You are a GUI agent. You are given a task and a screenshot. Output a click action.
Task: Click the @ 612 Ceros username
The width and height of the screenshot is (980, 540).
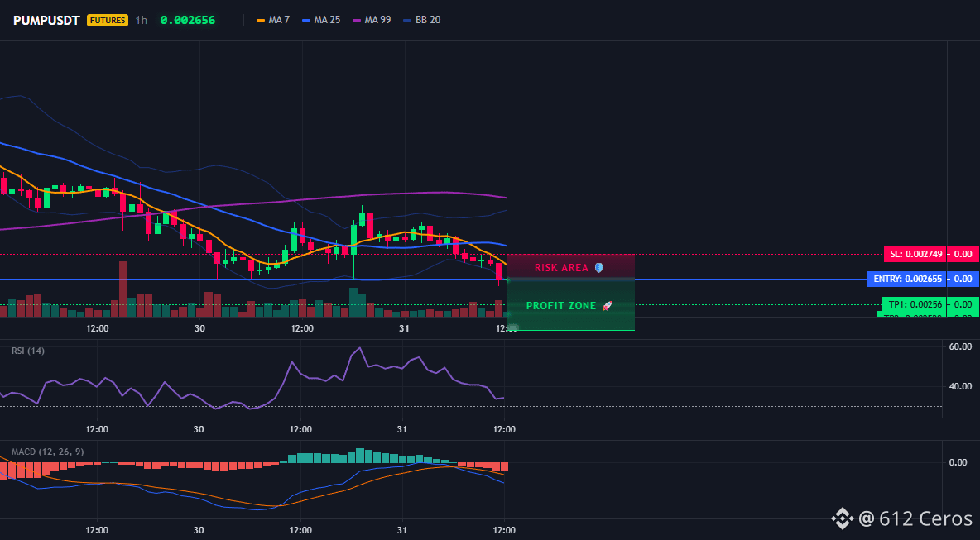pyautogui.click(x=915, y=518)
